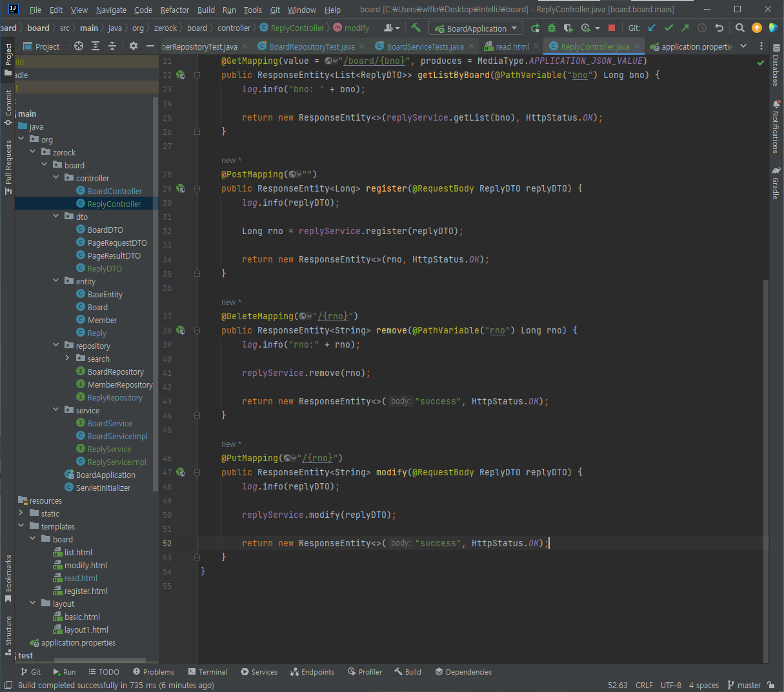
Task: Click the orange IDE update icon
Action: [757, 28]
